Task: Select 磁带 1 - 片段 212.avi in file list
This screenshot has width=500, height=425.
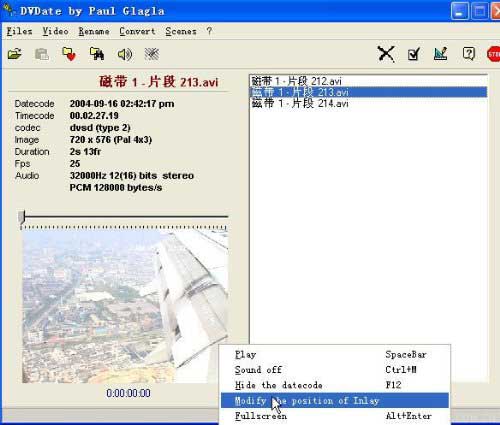Action: click(x=369, y=81)
